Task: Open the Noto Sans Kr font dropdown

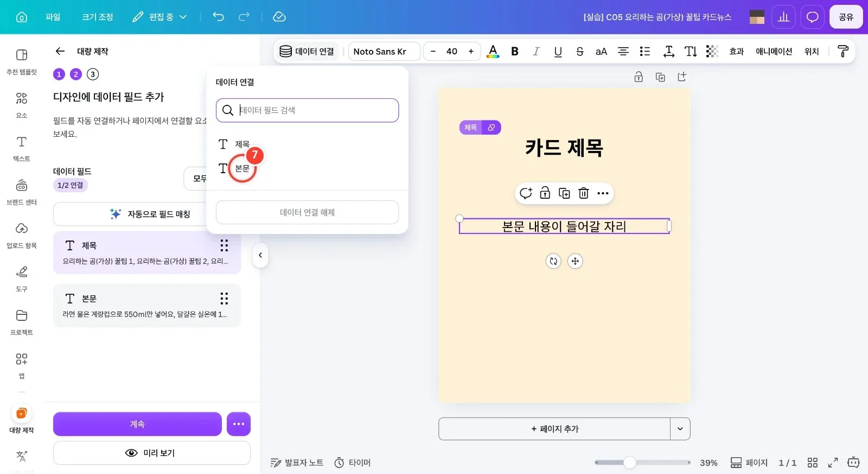Action: [384, 52]
